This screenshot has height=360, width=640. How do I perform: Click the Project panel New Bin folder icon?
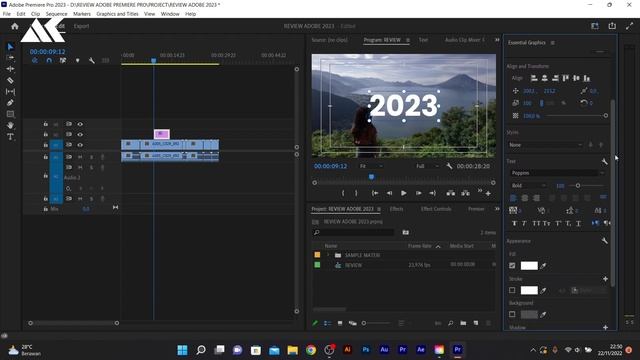point(463,323)
